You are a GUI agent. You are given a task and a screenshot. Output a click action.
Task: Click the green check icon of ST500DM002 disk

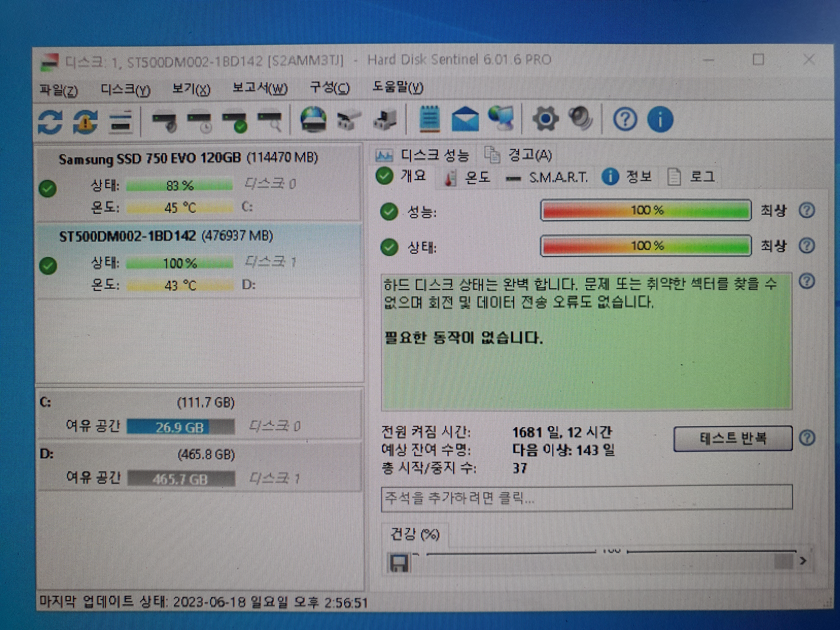(48, 265)
